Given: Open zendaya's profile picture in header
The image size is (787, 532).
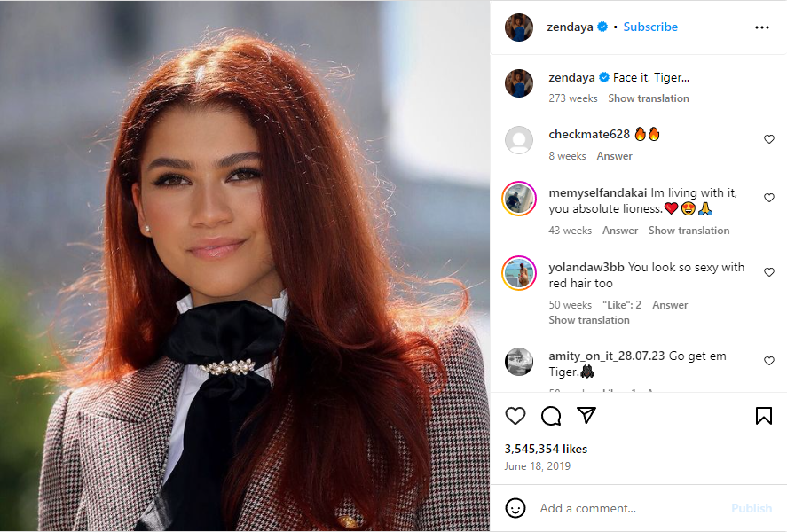Looking at the screenshot, I should [518, 27].
